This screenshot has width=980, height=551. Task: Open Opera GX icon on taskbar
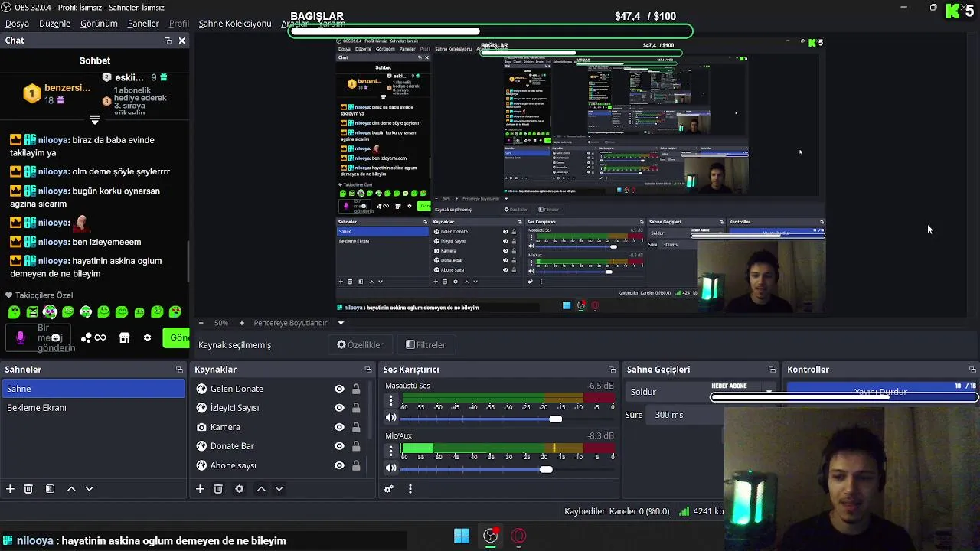point(519,536)
